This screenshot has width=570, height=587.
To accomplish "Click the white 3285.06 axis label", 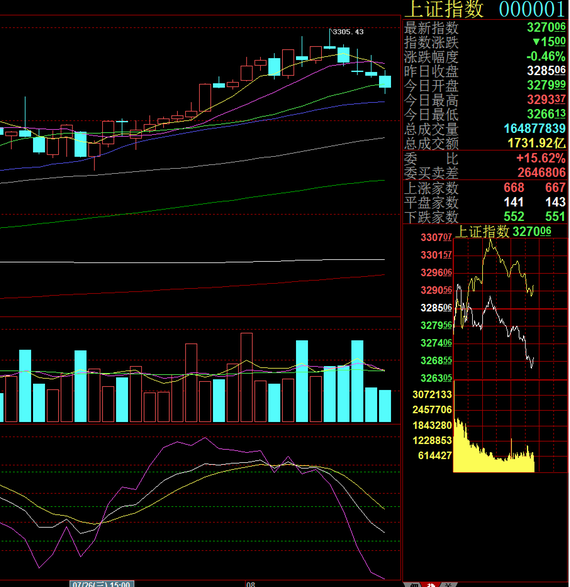I will coord(436,308).
